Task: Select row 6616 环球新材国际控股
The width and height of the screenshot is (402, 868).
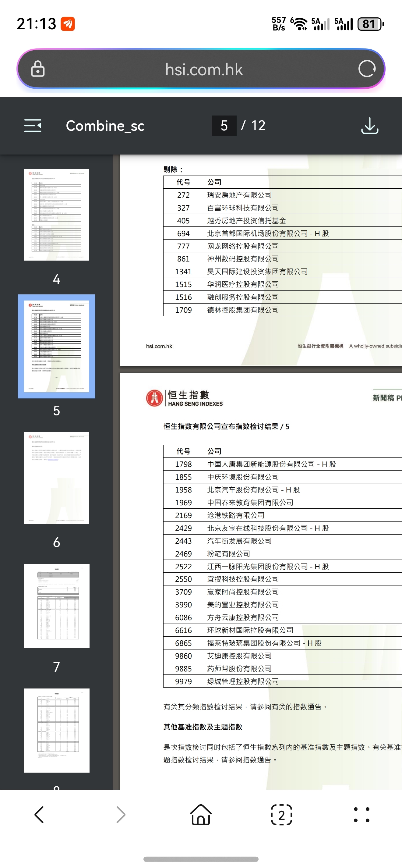Action: click(283, 631)
